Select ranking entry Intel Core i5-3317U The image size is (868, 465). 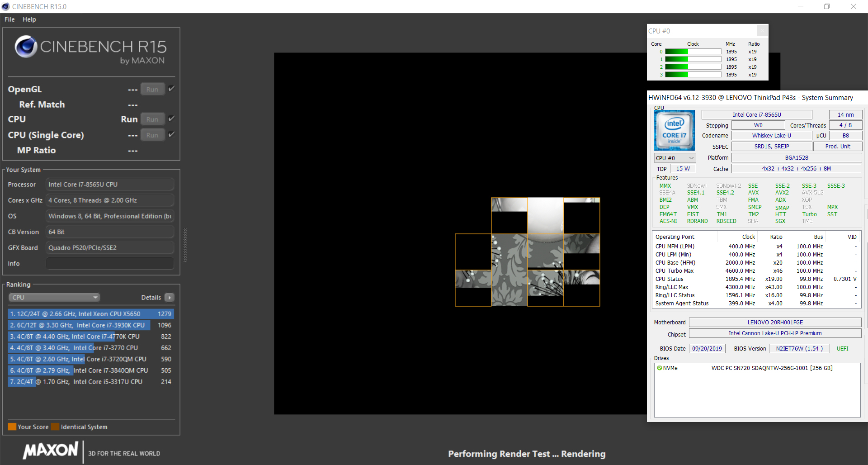click(91, 382)
